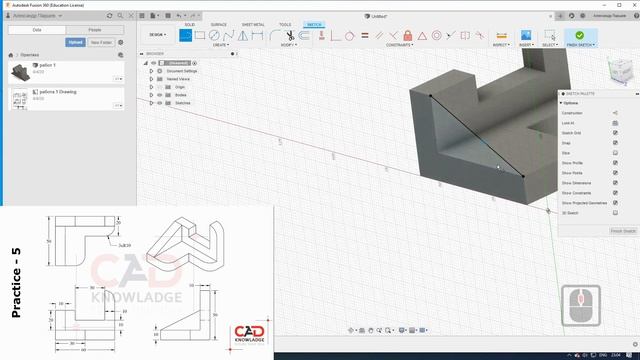
Task: Open the Modify menu dropdown
Action: coord(289,45)
